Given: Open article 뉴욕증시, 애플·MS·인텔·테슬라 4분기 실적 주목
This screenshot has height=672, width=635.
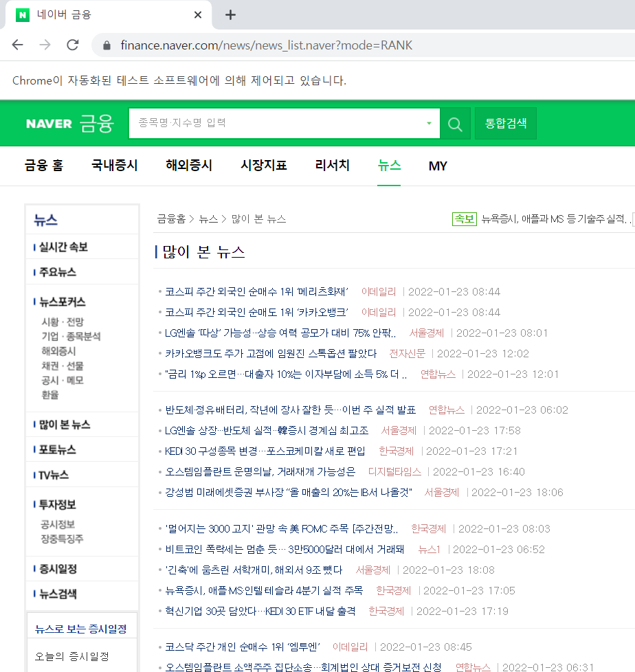Looking at the screenshot, I should coord(264,590).
